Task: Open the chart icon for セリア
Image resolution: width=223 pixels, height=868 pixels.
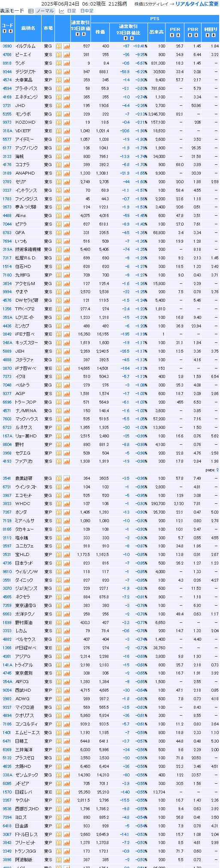Action: click(x=66, y=182)
